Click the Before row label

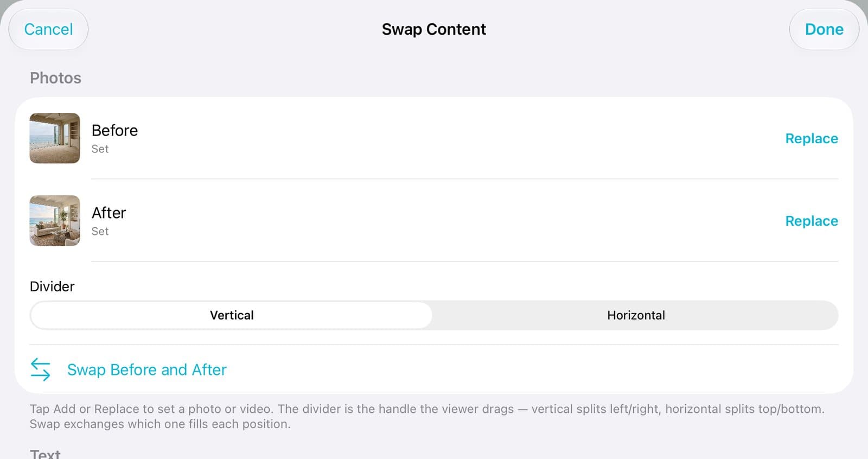click(114, 130)
